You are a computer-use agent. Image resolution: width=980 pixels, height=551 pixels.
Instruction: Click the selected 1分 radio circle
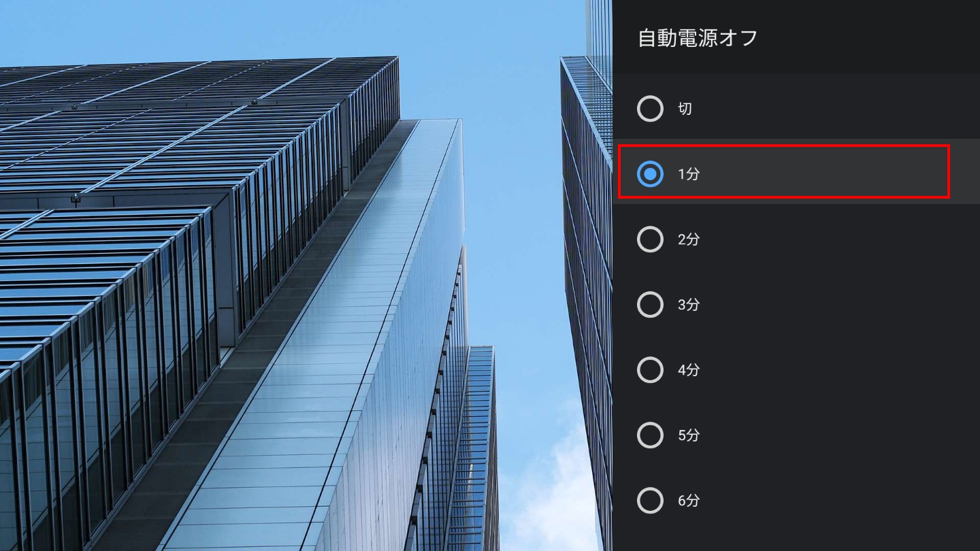650,174
